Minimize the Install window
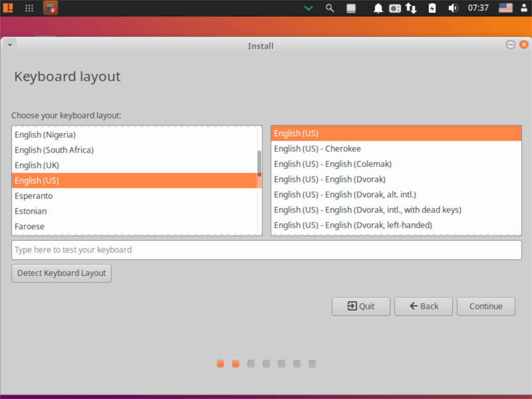Screen dimensions: 532x399 pos(511,45)
